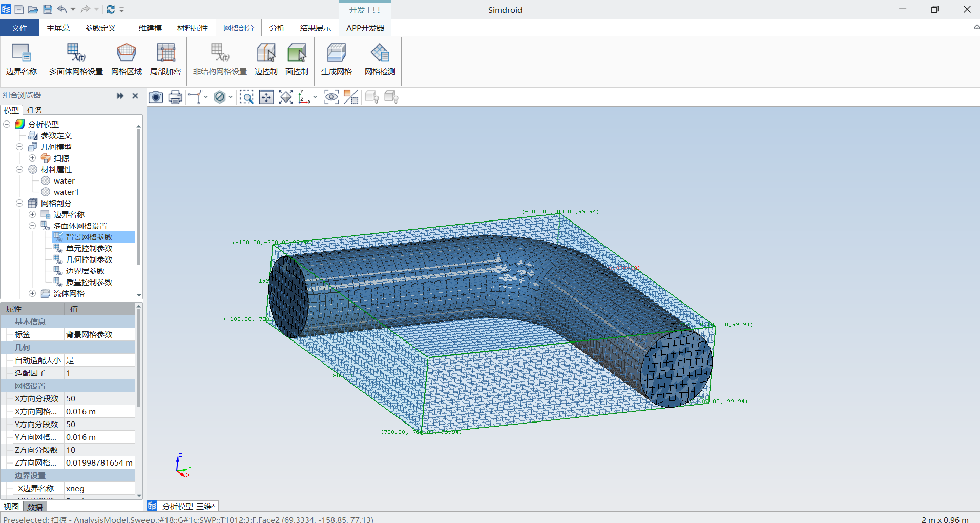Close the 组合浏览器 panel
The image size is (980, 523).
click(x=135, y=95)
